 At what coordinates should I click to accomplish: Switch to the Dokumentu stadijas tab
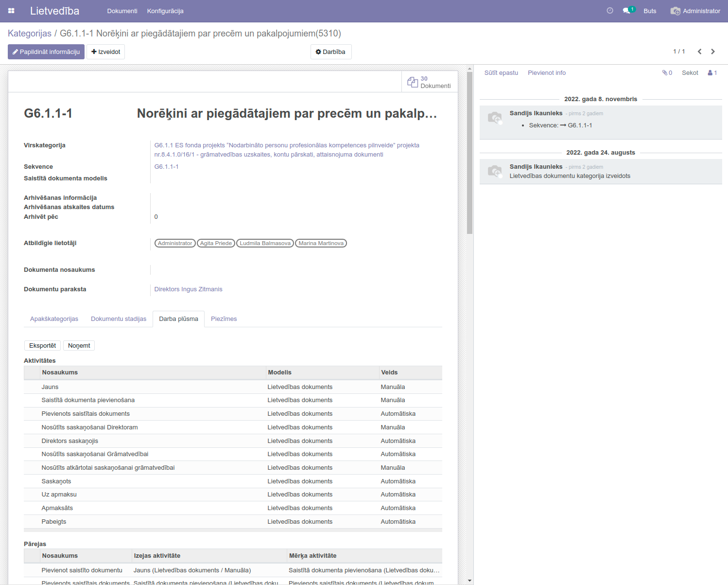[119, 319]
